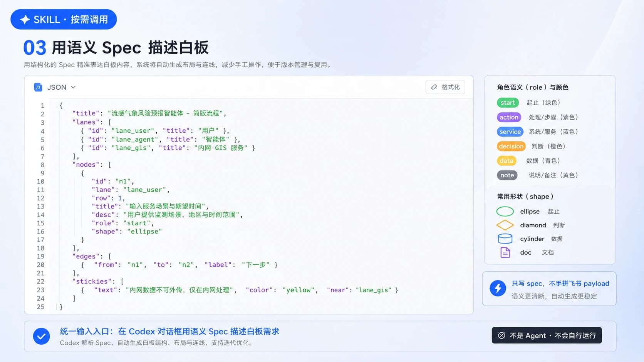Click the "yellow" color value on line 23
Viewport: 644px width, 362px height.
(x=299, y=290)
